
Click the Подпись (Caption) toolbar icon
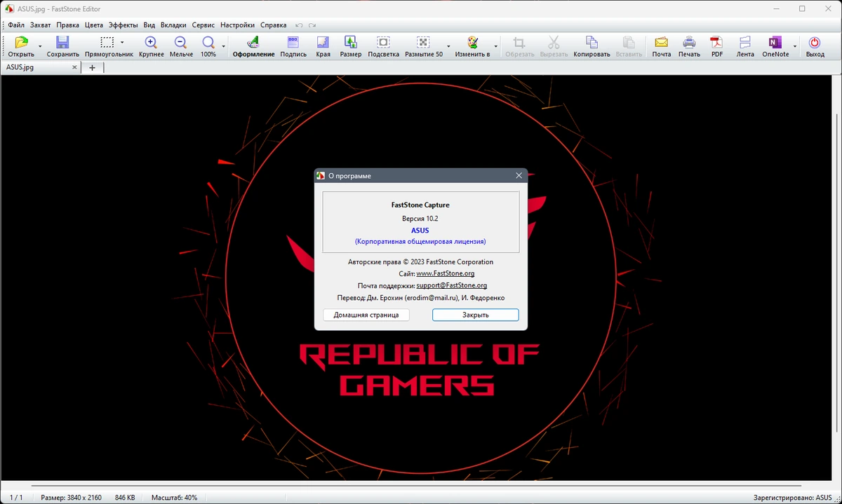[293, 42]
